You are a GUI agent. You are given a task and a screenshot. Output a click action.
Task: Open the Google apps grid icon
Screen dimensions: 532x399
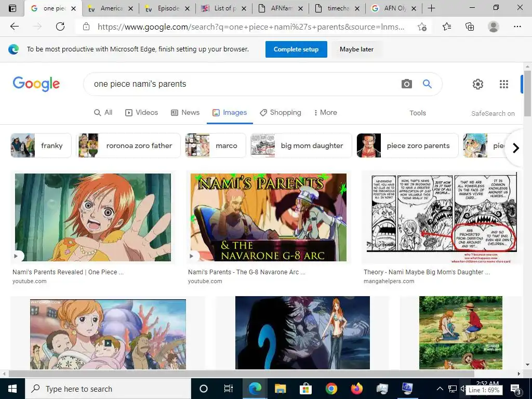tap(504, 84)
